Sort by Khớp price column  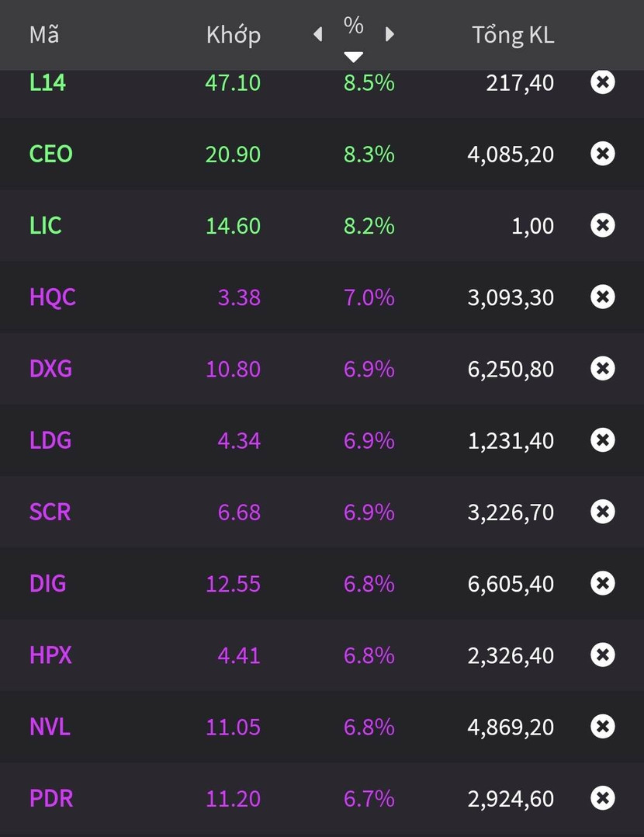pos(233,35)
